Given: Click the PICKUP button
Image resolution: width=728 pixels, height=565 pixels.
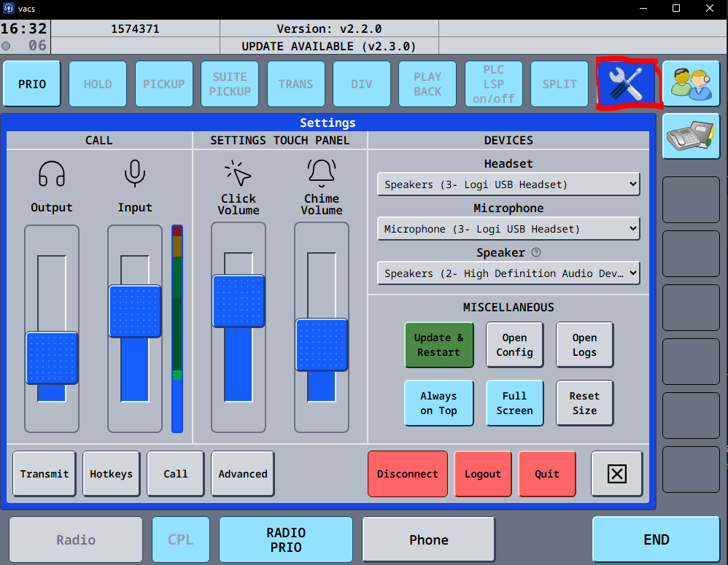Looking at the screenshot, I should point(164,84).
